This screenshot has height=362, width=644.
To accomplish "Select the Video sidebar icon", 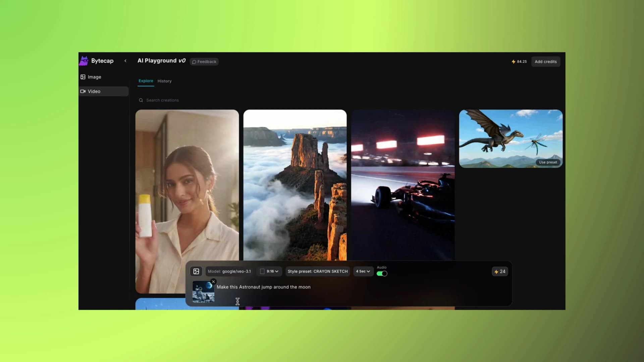I will [x=83, y=91].
